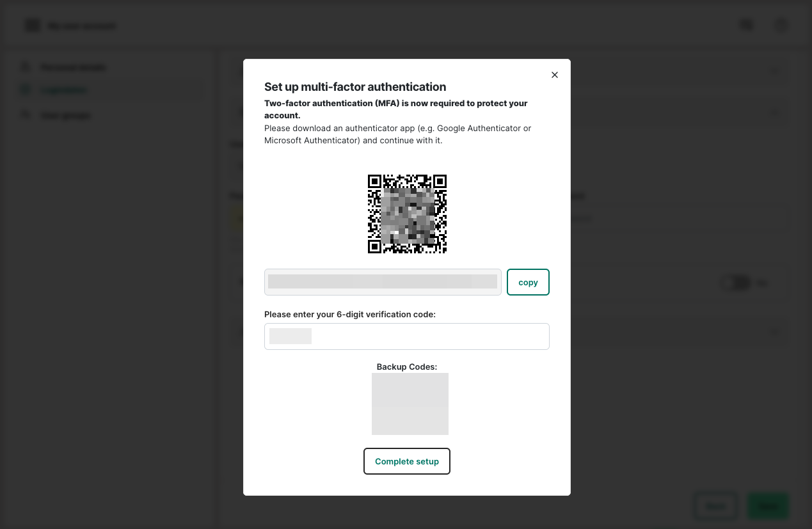Screen dimensions: 812x529
Task: Toggle the dimmed switch right of dialog
Action: [x=736, y=283]
